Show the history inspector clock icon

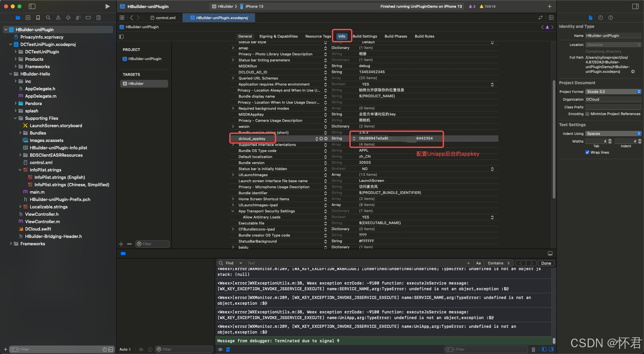600,17
